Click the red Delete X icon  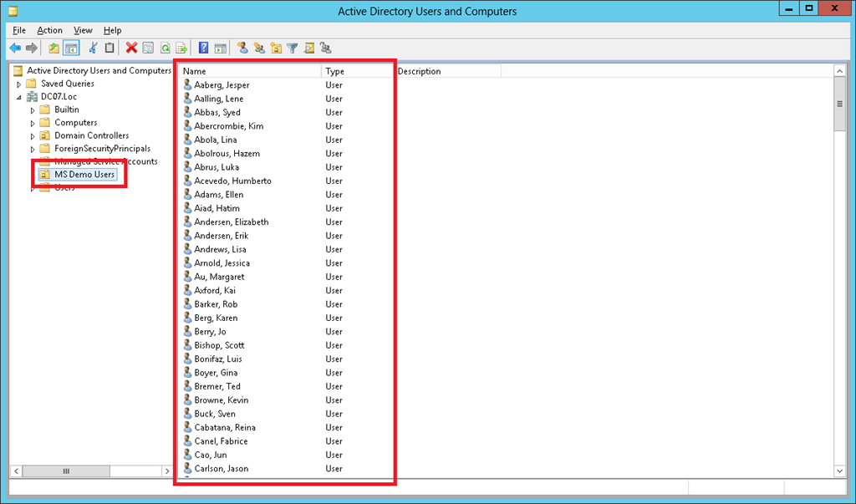coord(131,48)
